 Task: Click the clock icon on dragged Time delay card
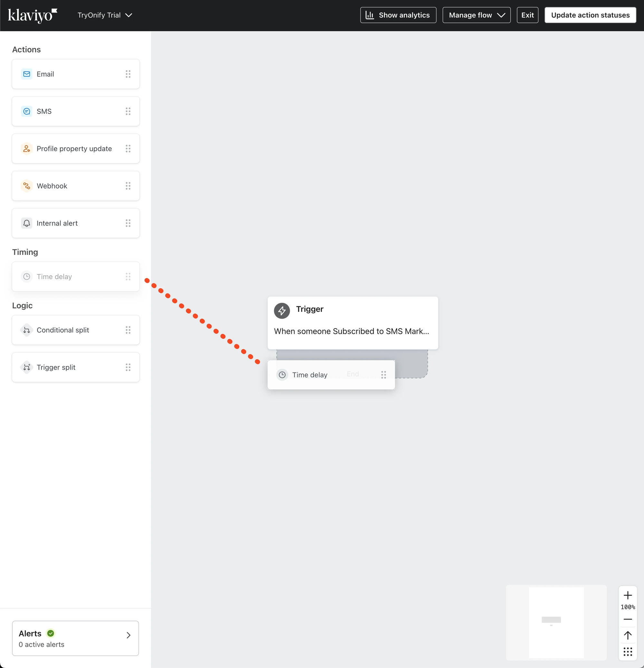pyautogui.click(x=282, y=375)
